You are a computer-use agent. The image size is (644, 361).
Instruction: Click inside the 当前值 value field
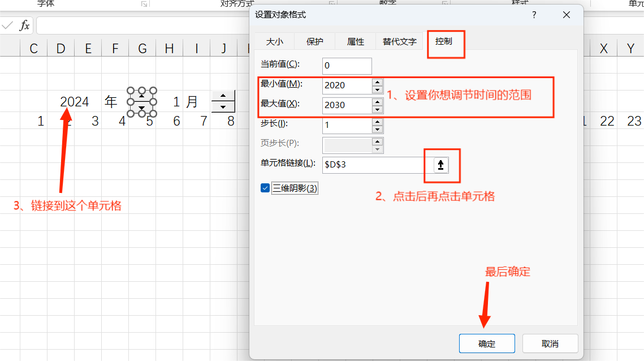347,66
